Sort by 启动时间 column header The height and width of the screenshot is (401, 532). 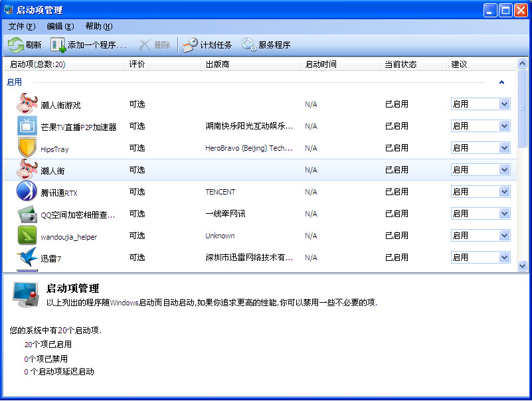[x=340, y=64]
